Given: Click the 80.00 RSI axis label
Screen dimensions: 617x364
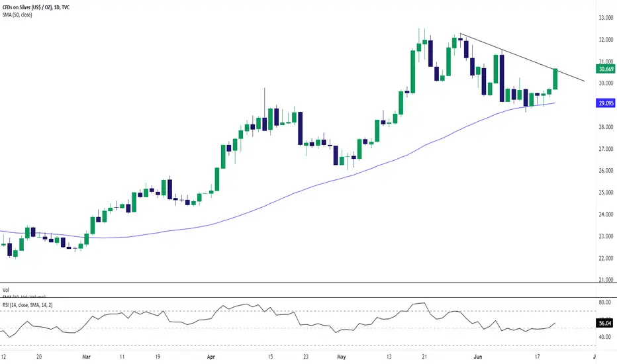Looking at the screenshot, I should pos(605,302).
